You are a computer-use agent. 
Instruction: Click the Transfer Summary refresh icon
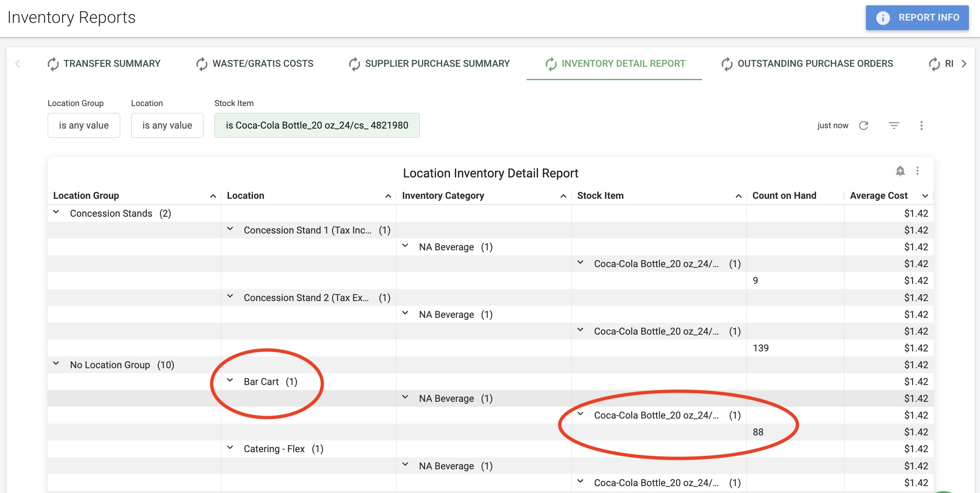pyautogui.click(x=53, y=63)
